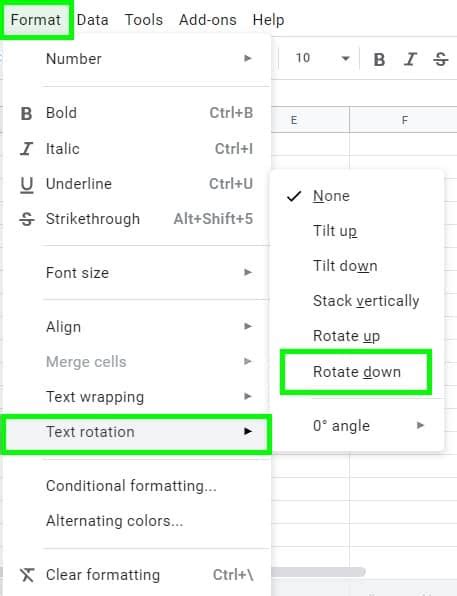Open the Tools menu
Image resolution: width=457 pixels, height=596 pixels.
144,19
